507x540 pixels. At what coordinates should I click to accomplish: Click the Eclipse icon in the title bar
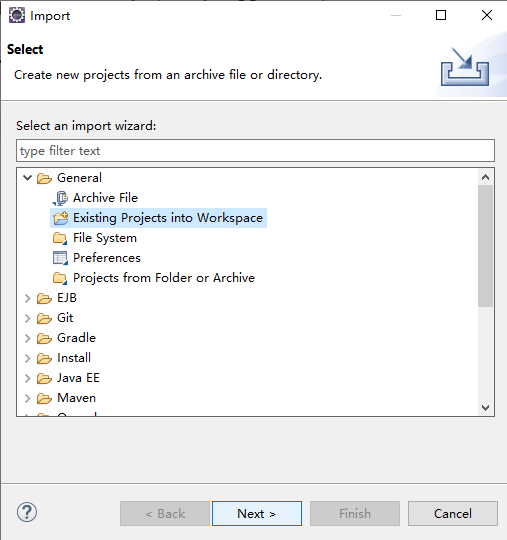17,15
